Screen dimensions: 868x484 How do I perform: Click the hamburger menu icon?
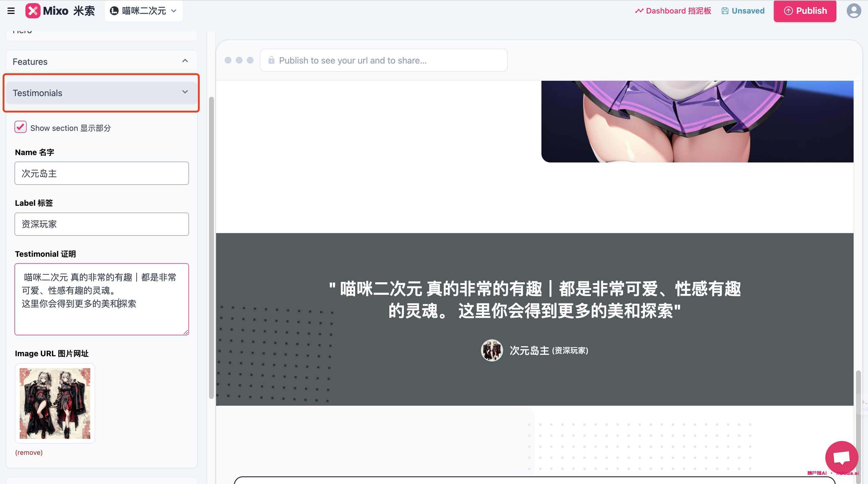pos(11,11)
